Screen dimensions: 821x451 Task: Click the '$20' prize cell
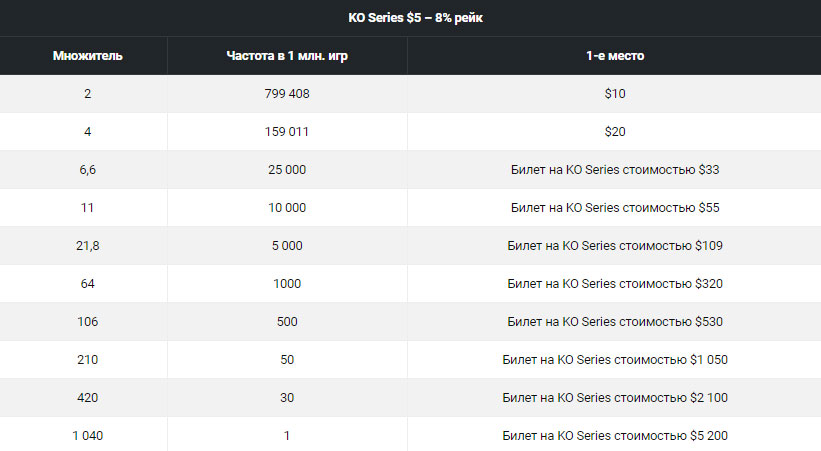point(614,132)
